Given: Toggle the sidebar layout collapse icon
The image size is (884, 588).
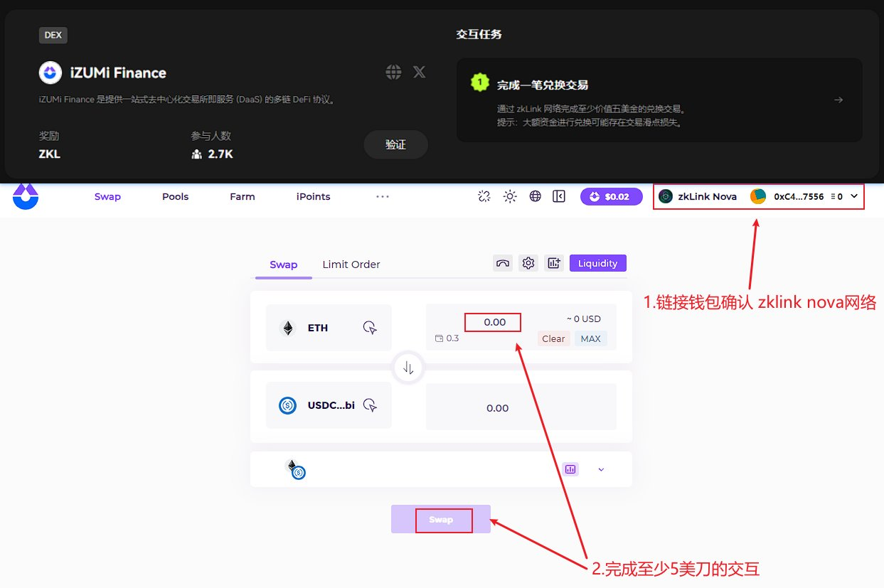Looking at the screenshot, I should tap(559, 197).
